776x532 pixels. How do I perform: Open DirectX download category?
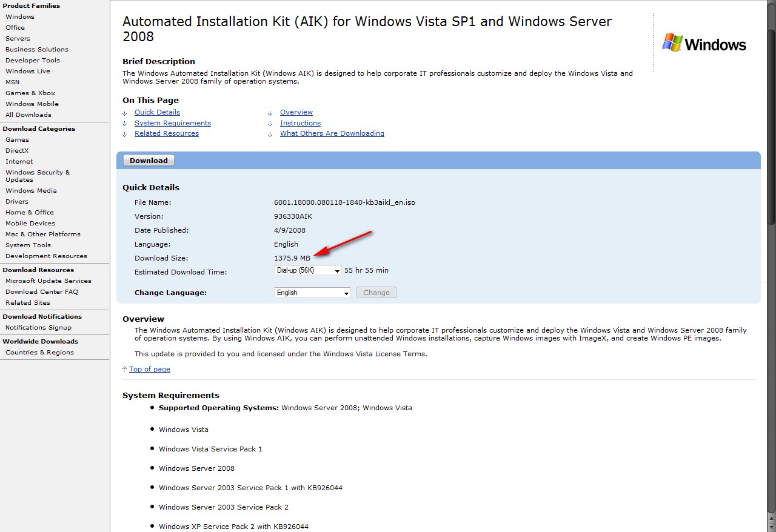pyautogui.click(x=17, y=151)
